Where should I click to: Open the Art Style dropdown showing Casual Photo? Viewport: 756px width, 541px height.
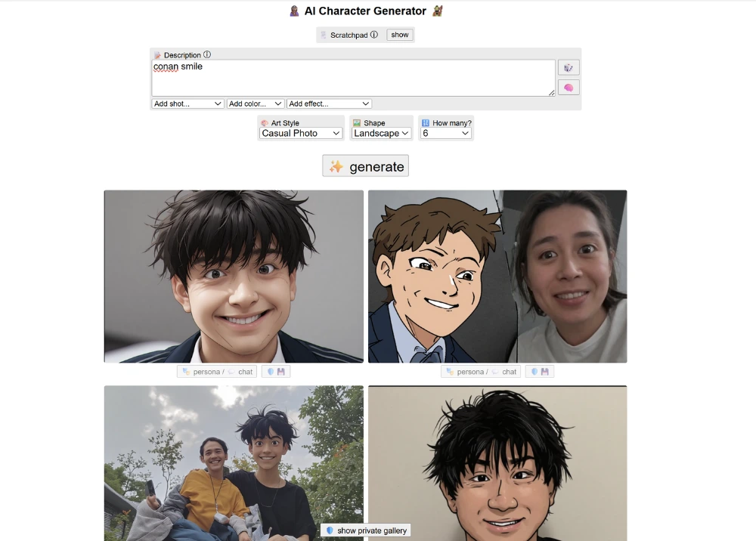(301, 134)
